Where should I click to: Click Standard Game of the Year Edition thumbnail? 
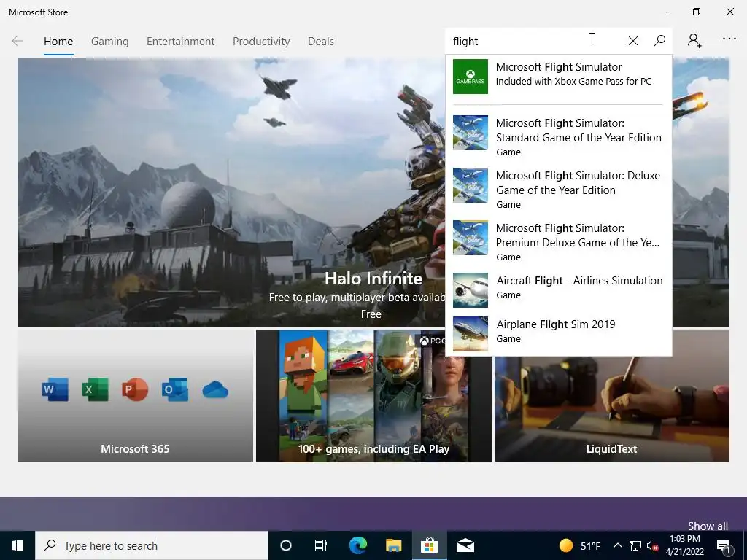pos(471,133)
